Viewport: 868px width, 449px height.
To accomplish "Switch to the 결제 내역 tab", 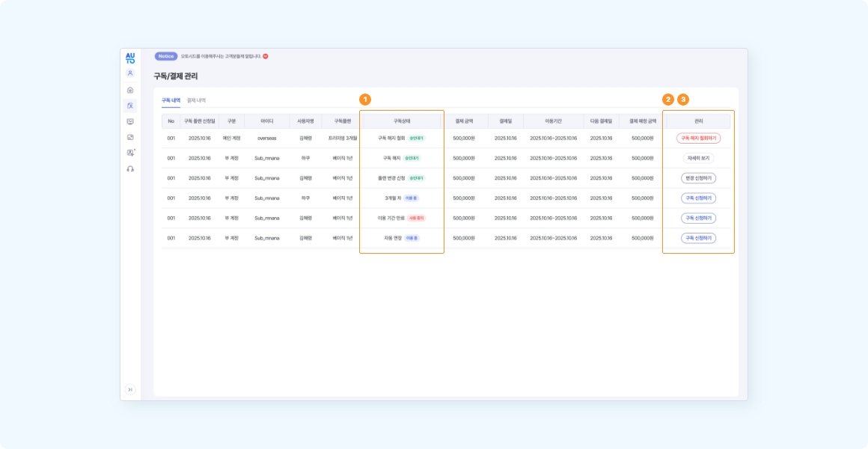I will pyautogui.click(x=196, y=100).
